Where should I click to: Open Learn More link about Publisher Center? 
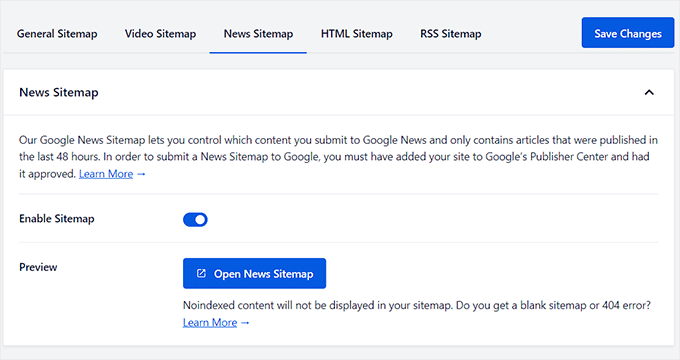(106, 174)
